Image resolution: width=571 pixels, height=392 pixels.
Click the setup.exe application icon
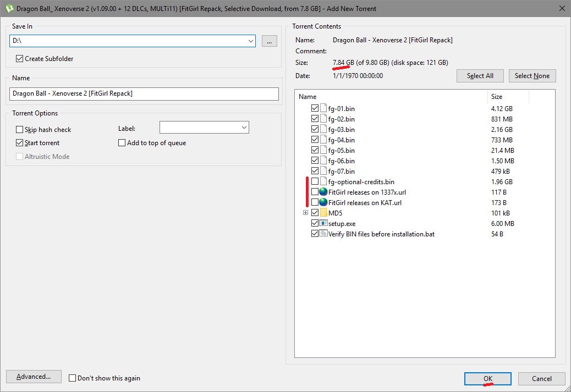coord(323,223)
